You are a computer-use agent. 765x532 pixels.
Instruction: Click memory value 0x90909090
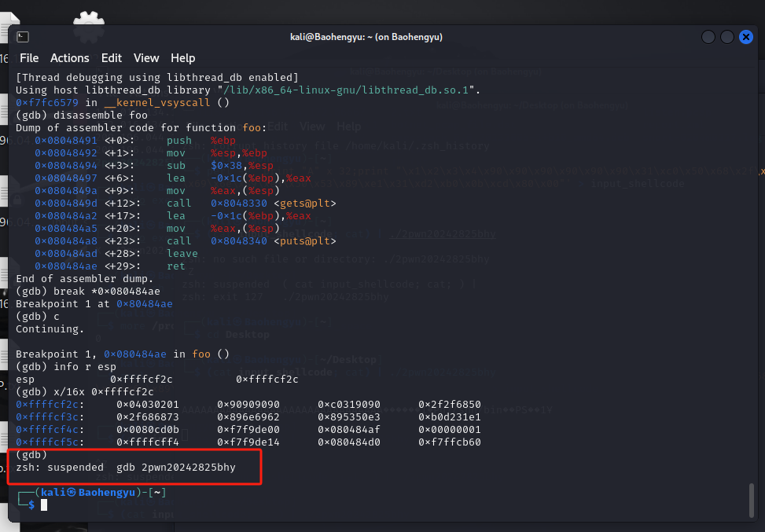(x=248, y=405)
